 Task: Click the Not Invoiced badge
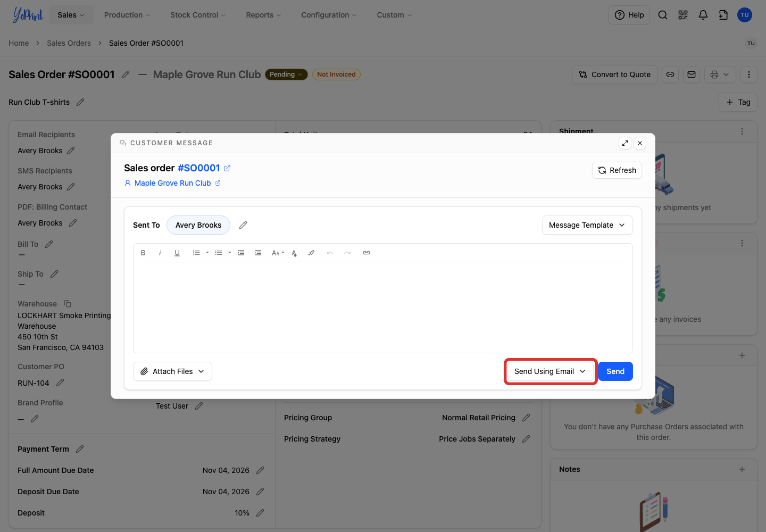point(336,74)
